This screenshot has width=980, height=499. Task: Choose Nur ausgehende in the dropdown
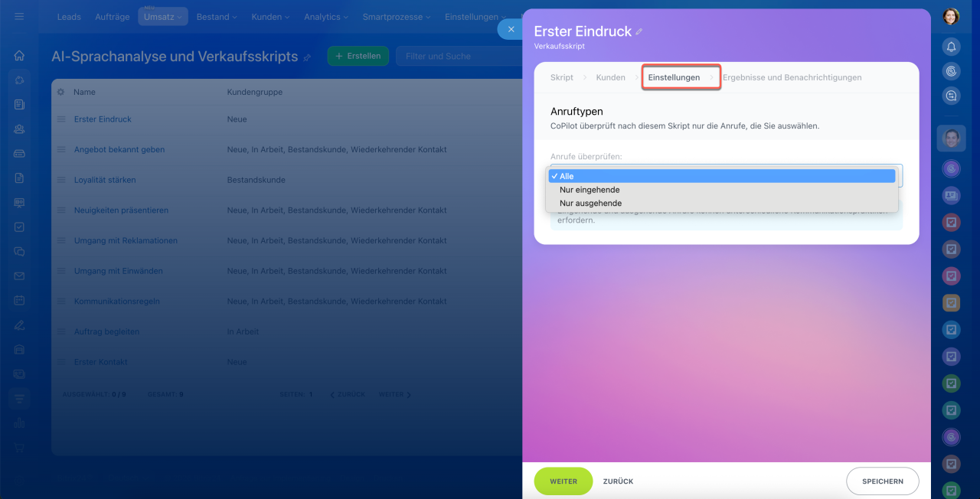coord(721,204)
